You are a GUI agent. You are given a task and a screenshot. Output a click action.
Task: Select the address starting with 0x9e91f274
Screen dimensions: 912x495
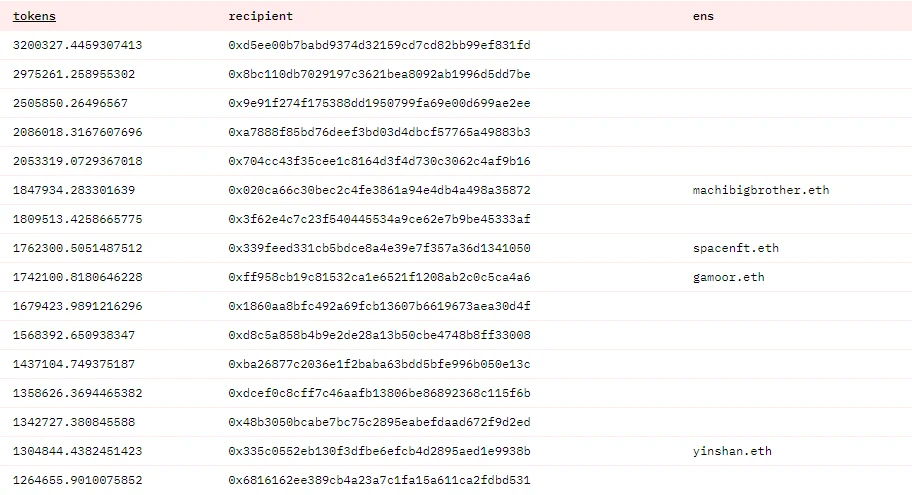click(379, 103)
